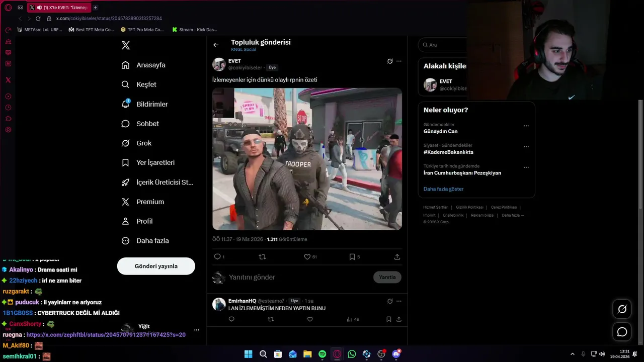Open Discord from taskbar
Screen dimensions: 644x362
coord(396,354)
